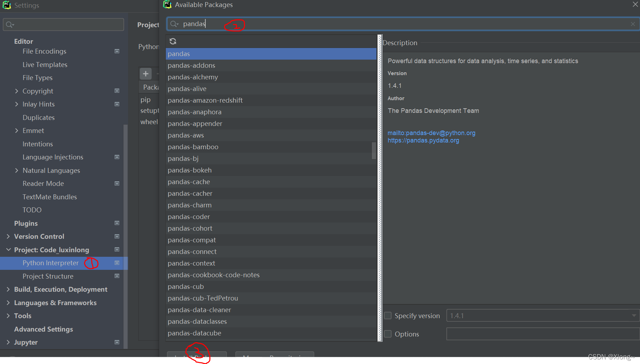Select File Types in Editor settings

37,78
